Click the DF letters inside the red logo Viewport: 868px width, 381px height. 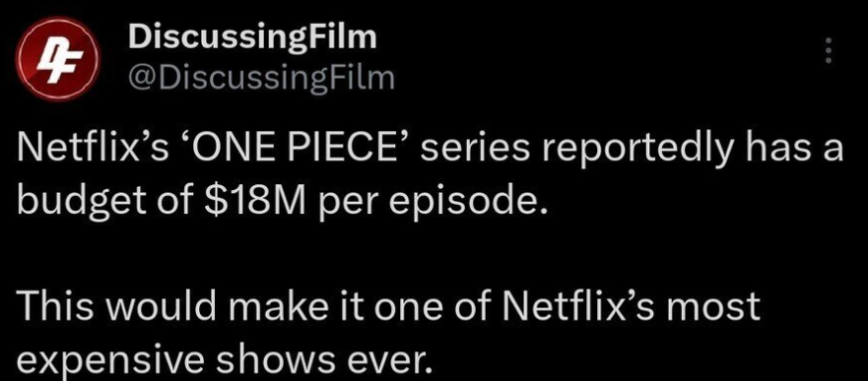[58, 59]
